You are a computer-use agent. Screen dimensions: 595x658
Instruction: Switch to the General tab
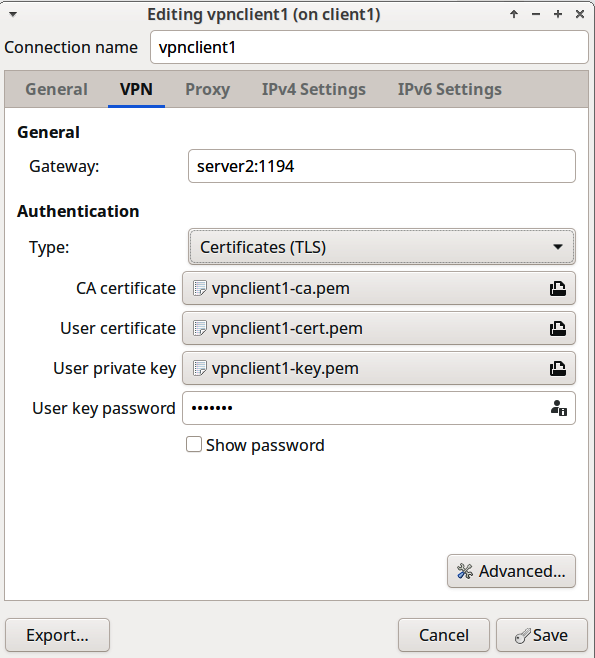[57, 89]
